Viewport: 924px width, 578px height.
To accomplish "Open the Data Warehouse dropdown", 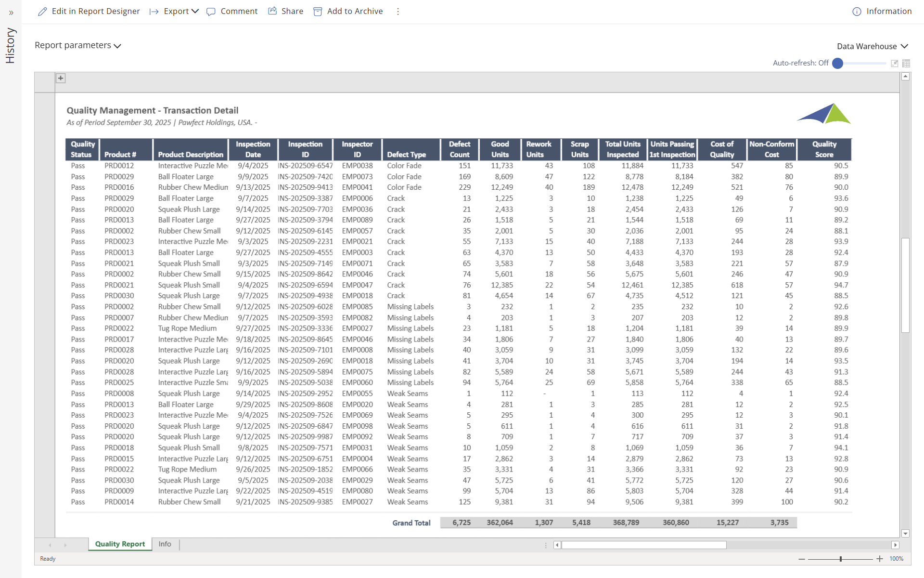I will [x=872, y=46].
